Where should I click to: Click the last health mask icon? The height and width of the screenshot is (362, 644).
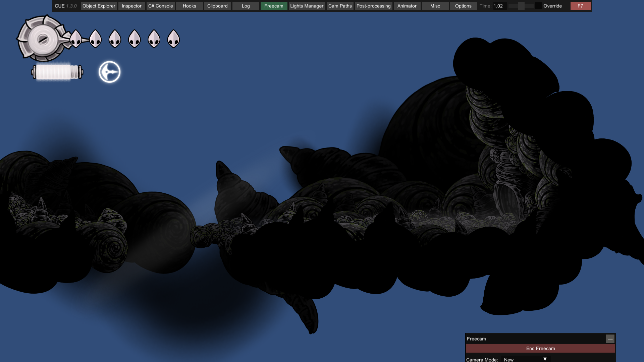(x=173, y=39)
